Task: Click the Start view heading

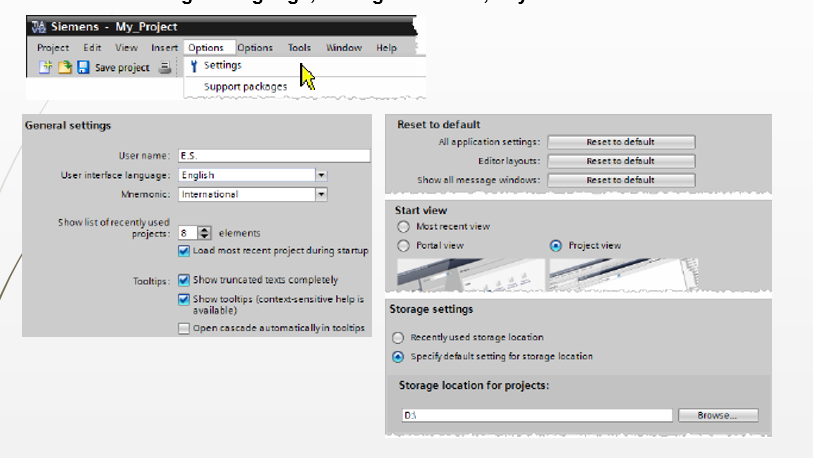Action: [x=420, y=210]
